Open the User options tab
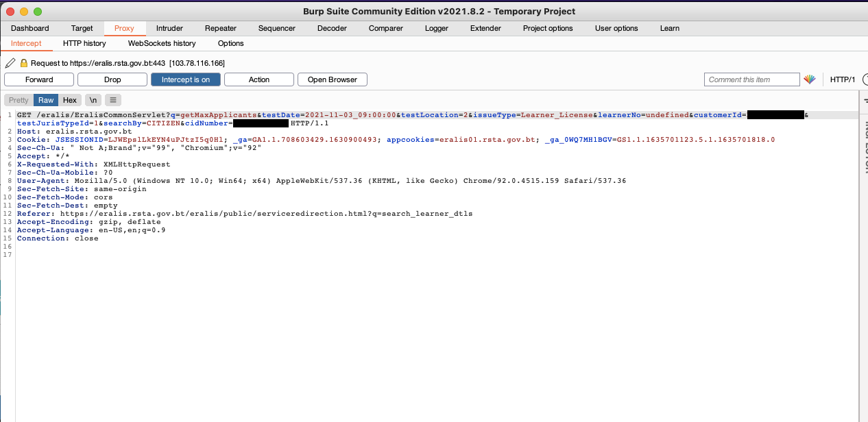 point(616,28)
